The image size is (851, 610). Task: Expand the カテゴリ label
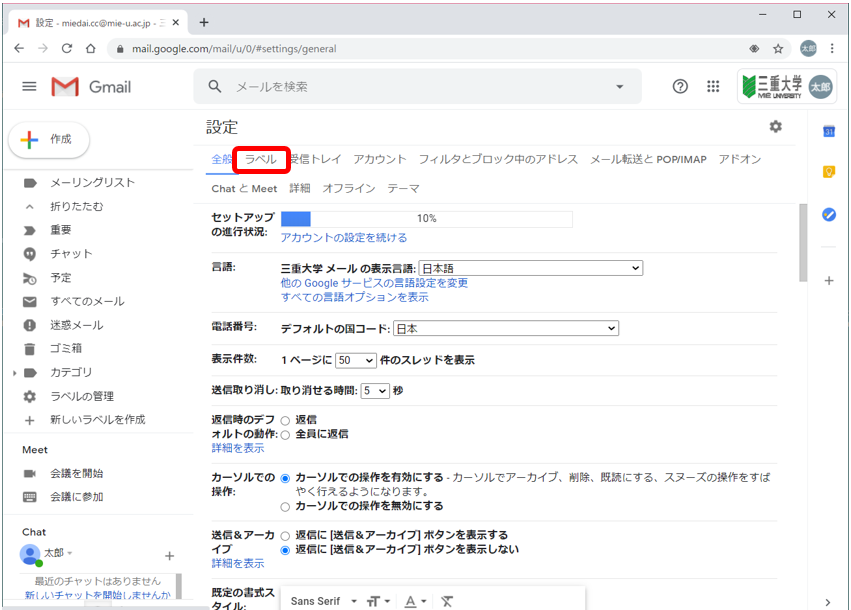tap(15, 373)
